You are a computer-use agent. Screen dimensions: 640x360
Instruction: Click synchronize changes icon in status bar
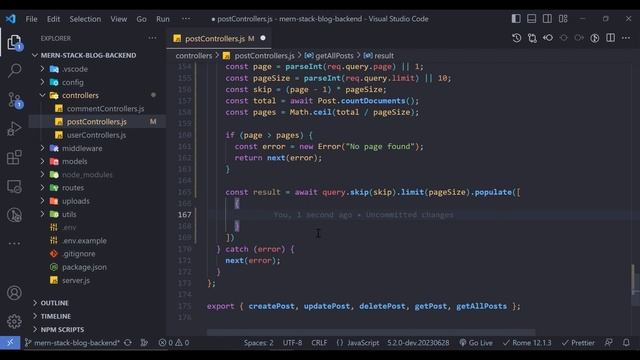pyautogui.click(x=128, y=342)
